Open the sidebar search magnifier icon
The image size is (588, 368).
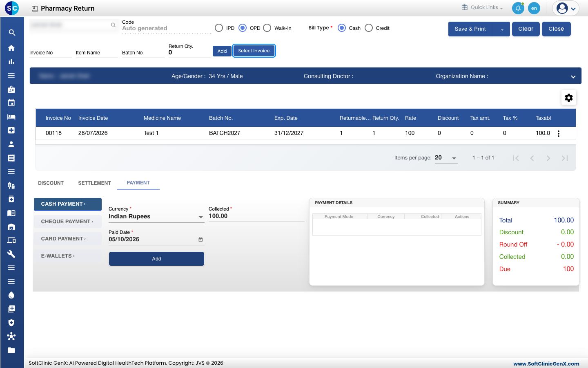12,33
